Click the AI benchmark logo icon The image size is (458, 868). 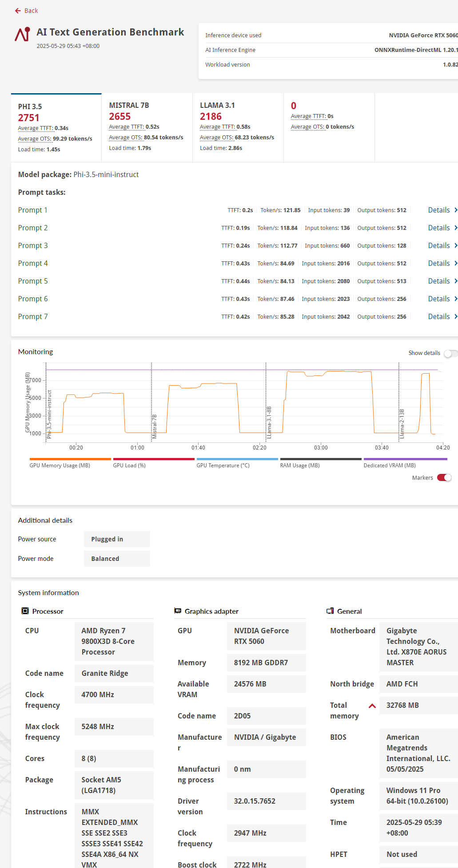click(x=23, y=34)
